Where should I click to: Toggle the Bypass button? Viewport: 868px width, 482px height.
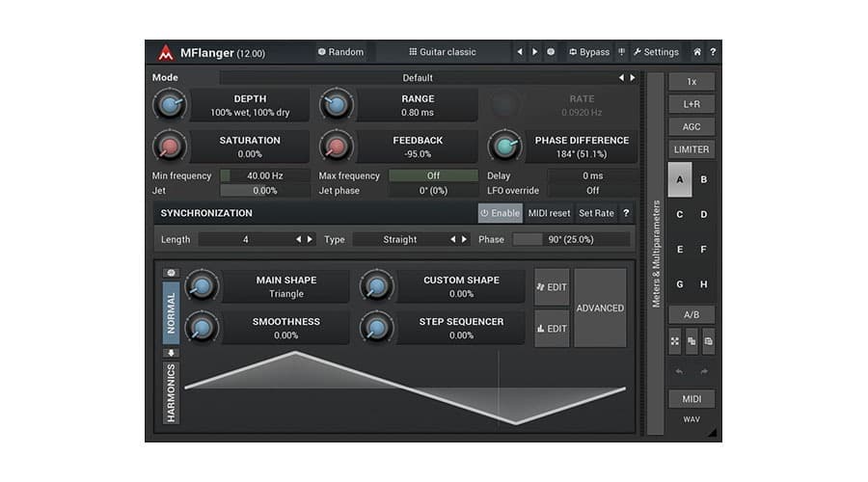click(x=589, y=52)
